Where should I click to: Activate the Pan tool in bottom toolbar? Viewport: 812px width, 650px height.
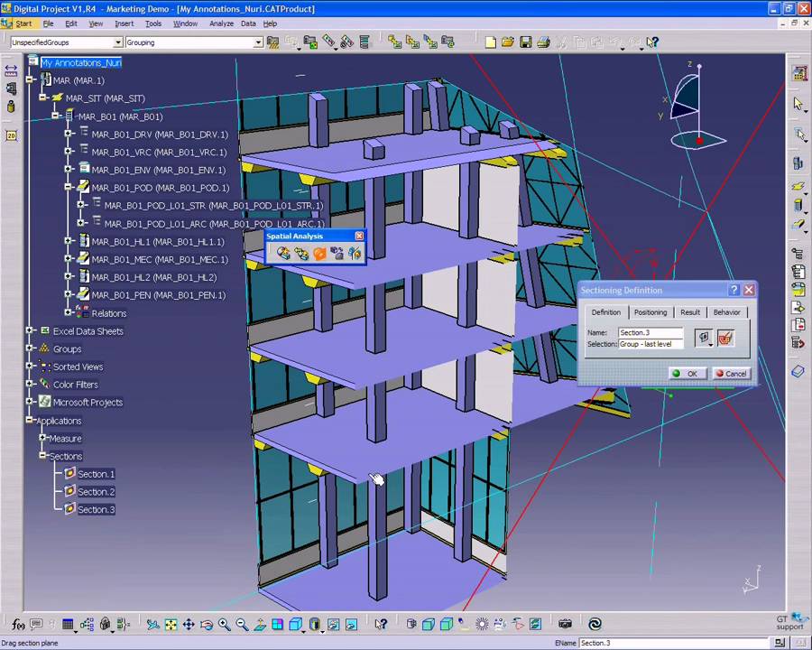189,624
